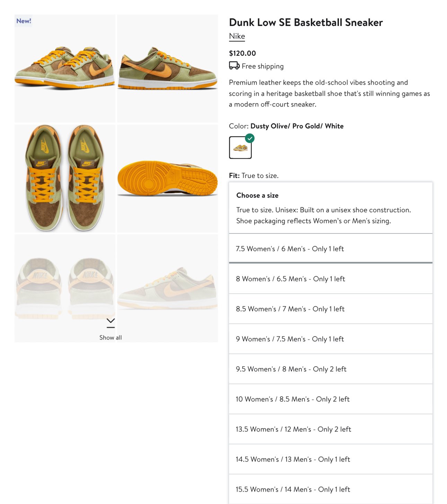Choose size 7.5 Women's / 6 Men's
This screenshot has width=447, height=504.
coord(331,249)
